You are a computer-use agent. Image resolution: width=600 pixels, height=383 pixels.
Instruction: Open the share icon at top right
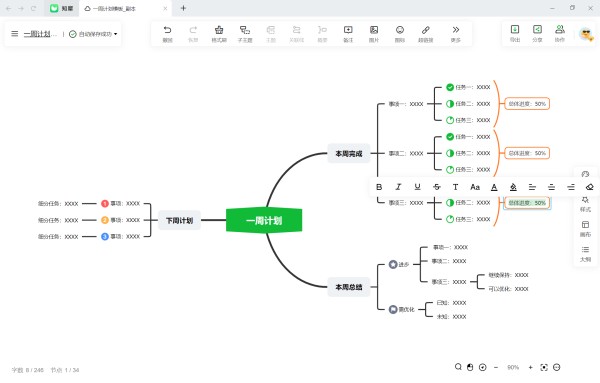(x=537, y=33)
